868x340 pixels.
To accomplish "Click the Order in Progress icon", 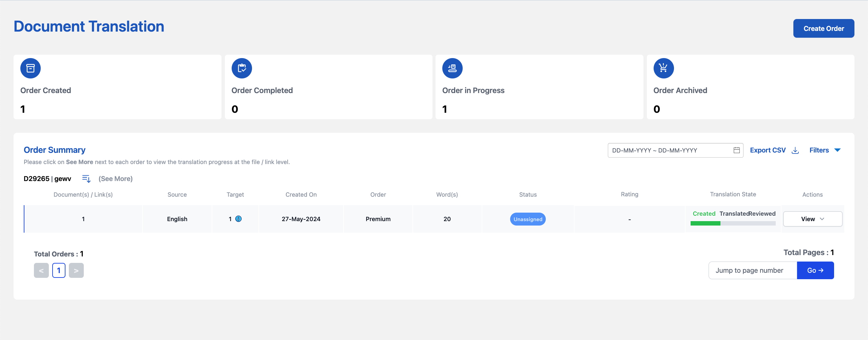I will tap(452, 68).
